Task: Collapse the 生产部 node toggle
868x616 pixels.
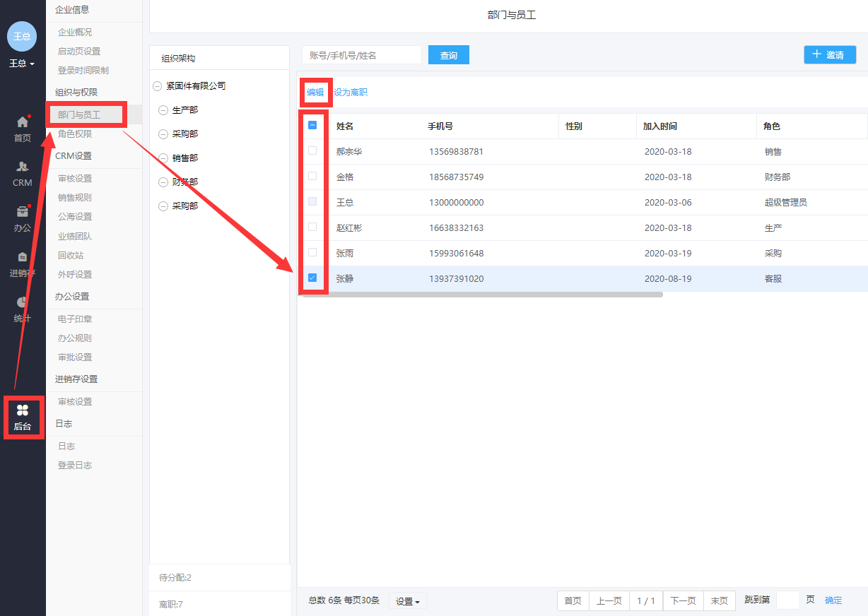Action: click(x=163, y=110)
